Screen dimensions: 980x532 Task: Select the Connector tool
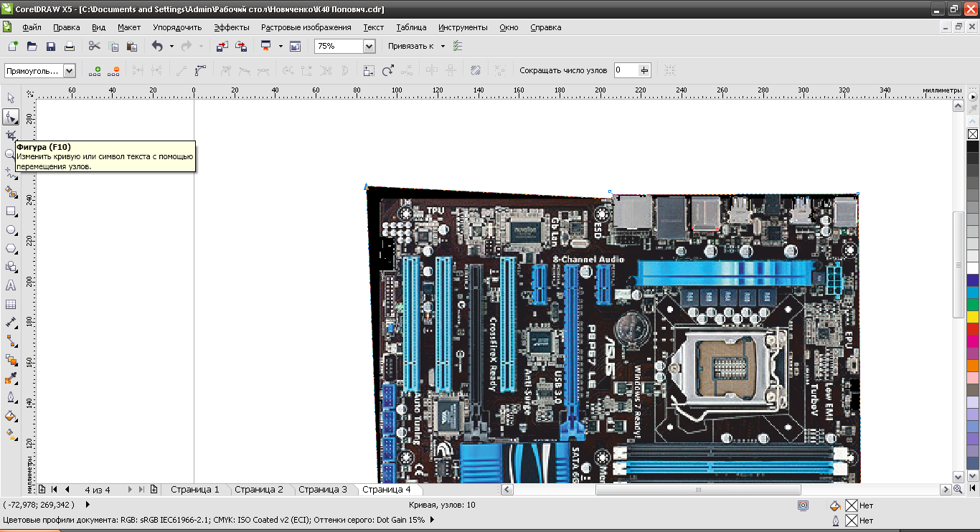tap(11, 341)
